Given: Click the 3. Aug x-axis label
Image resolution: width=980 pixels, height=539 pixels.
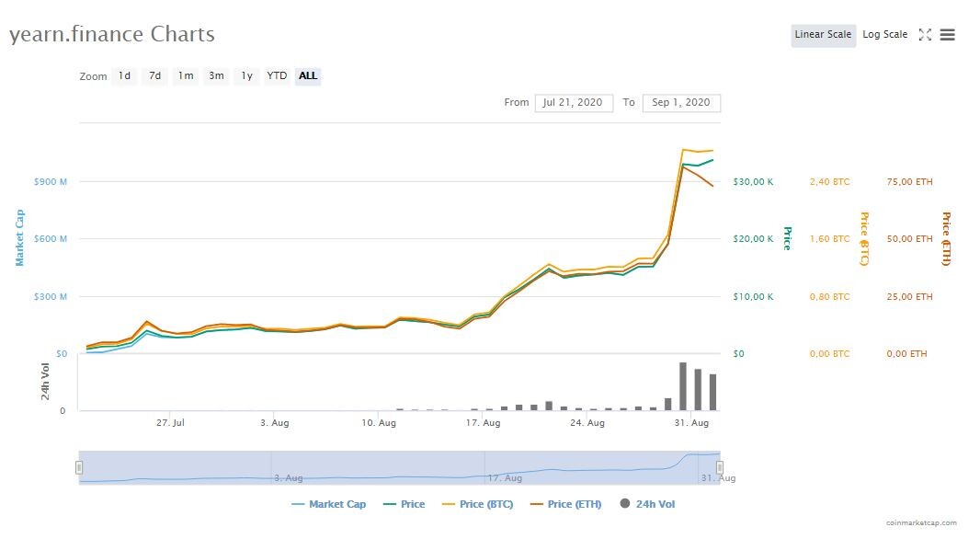Looking at the screenshot, I should tap(274, 423).
